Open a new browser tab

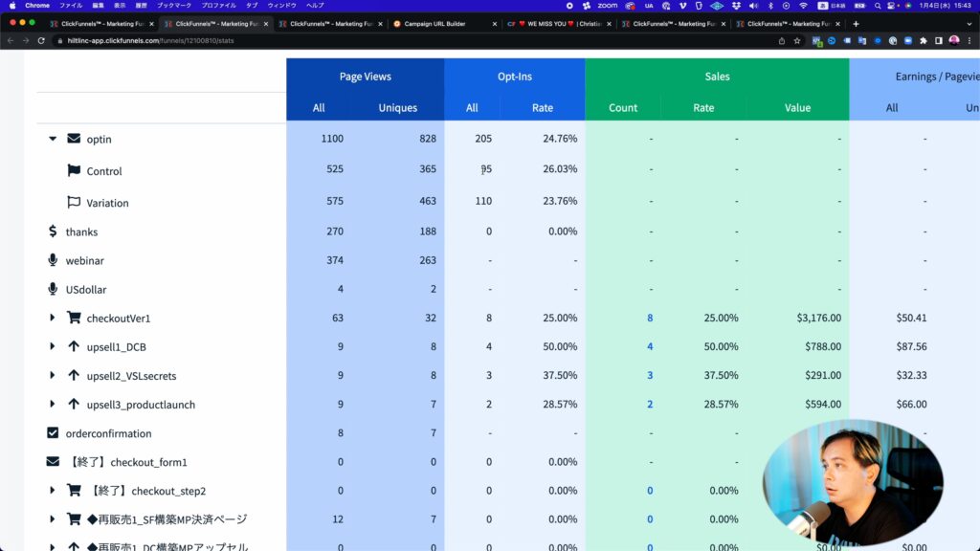pos(856,23)
